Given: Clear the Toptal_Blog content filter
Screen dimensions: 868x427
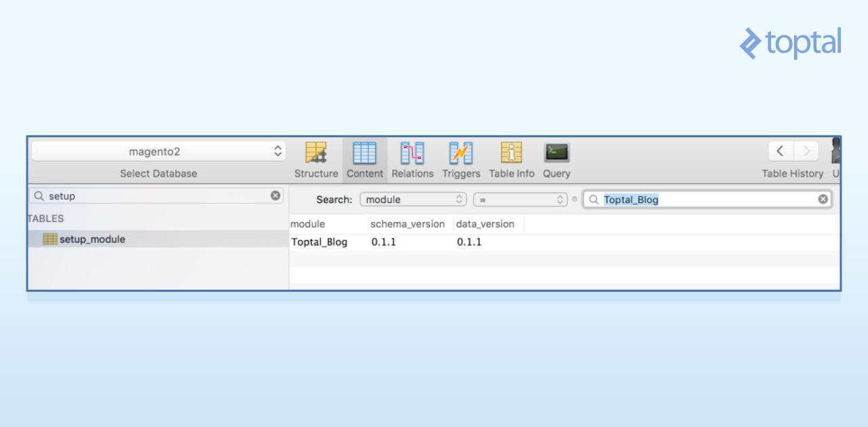Looking at the screenshot, I should [823, 199].
